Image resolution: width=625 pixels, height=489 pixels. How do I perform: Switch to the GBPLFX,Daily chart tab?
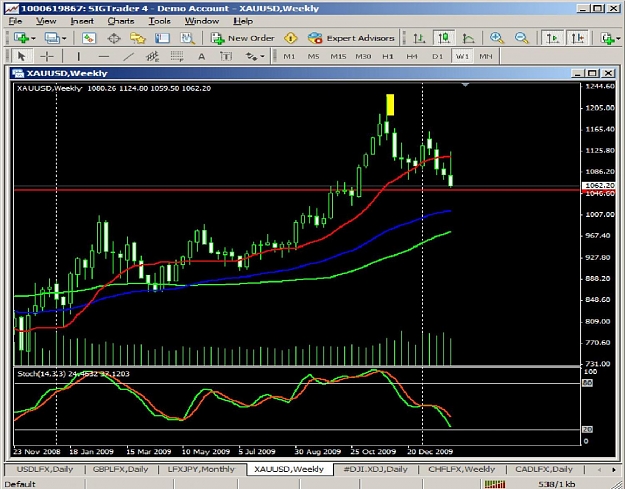(x=120, y=469)
